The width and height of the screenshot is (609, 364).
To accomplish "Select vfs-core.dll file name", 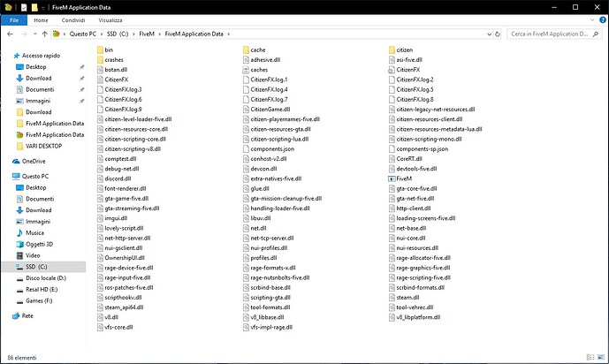I will (x=118, y=327).
